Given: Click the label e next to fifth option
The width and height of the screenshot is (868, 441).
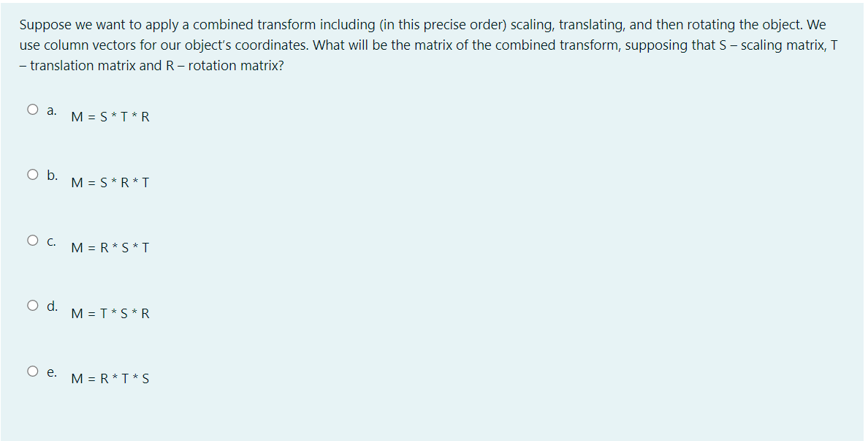Looking at the screenshot, I should tap(50, 372).
